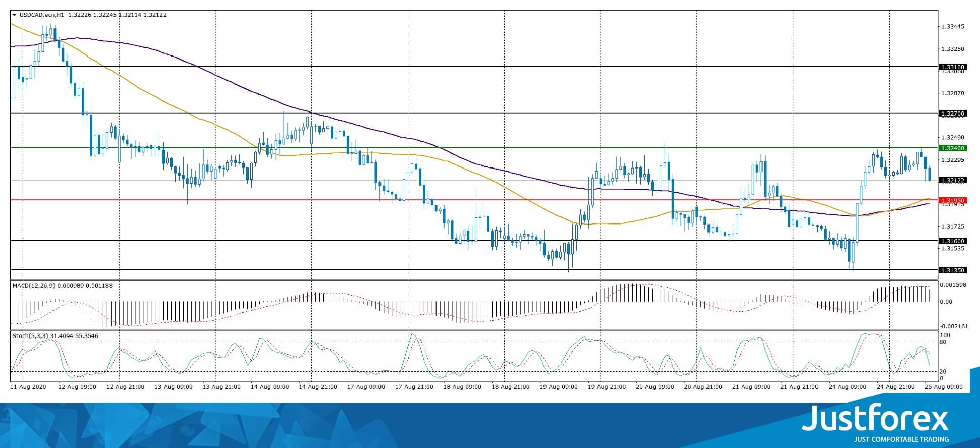This screenshot has height=448, width=980.
Task: Click the 21 Aug 21:00 time label
Action: tap(800, 387)
